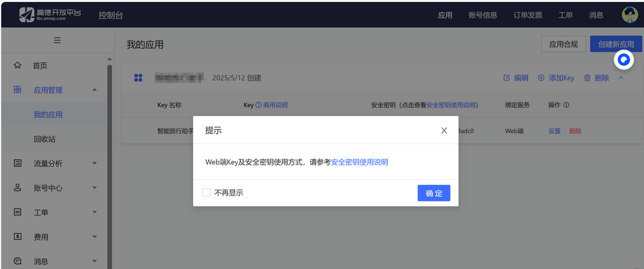Open 账号信息 in top navigation

tap(482, 15)
